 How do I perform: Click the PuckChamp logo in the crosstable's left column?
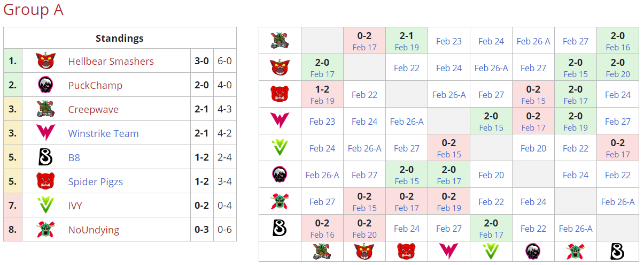280,175
